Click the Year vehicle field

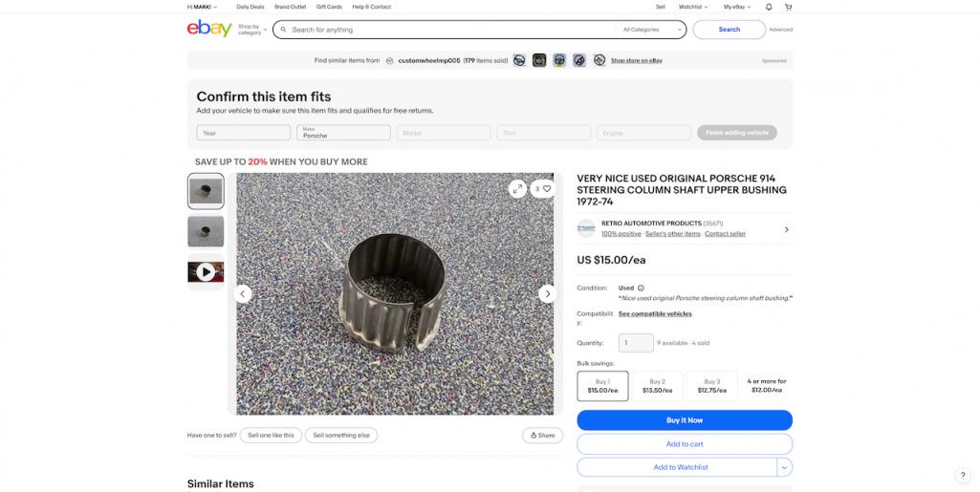[x=243, y=133]
